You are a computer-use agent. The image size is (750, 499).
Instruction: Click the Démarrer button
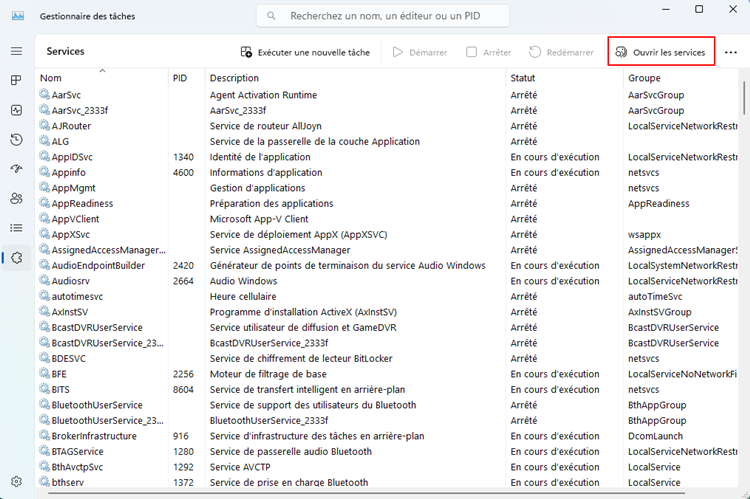(x=419, y=52)
